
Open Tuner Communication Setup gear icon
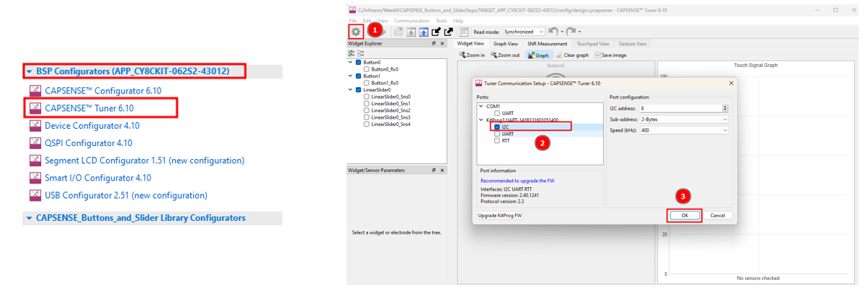(356, 32)
